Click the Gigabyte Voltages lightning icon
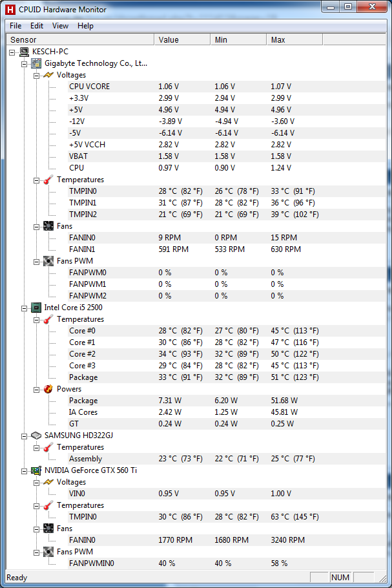 pos(48,75)
